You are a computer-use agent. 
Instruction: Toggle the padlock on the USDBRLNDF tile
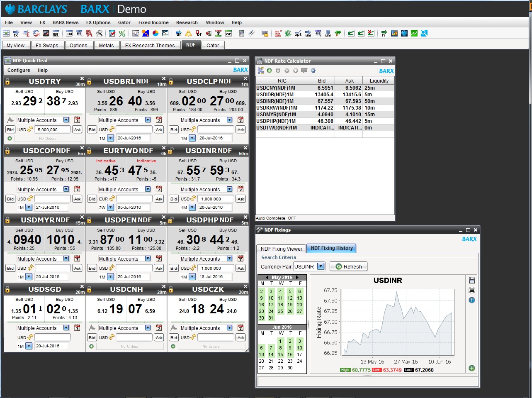(x=89, y=81)
